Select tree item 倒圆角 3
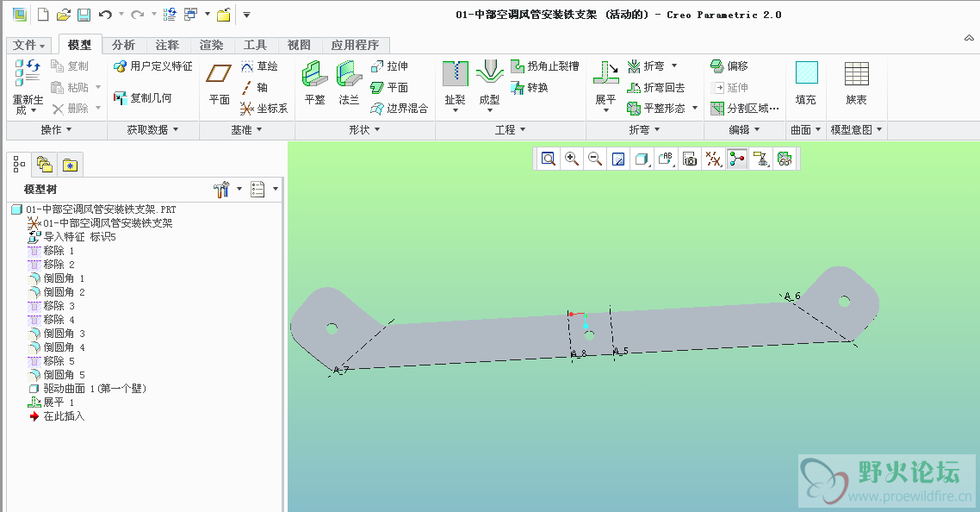Viewport: 980px width, 512px height. (56, 334)
